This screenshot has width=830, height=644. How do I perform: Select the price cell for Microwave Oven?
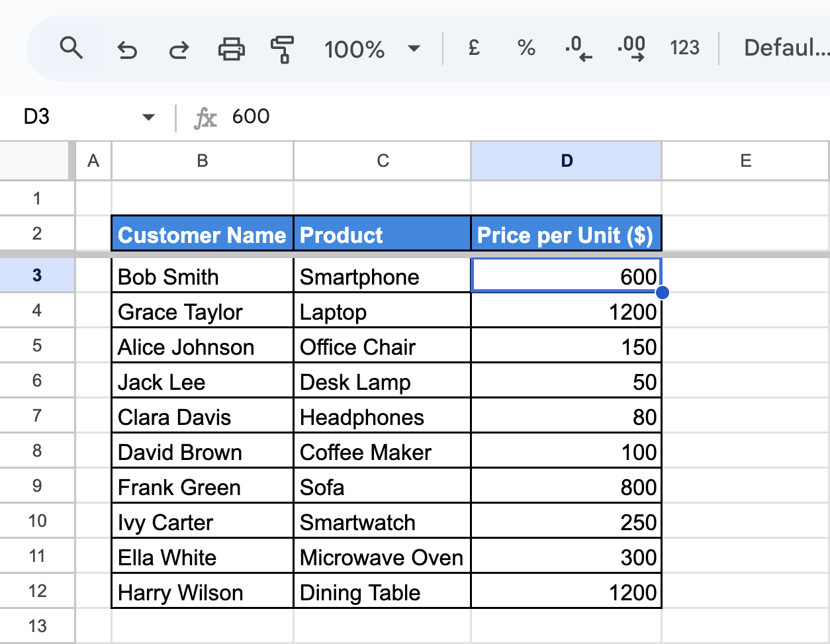567,556
